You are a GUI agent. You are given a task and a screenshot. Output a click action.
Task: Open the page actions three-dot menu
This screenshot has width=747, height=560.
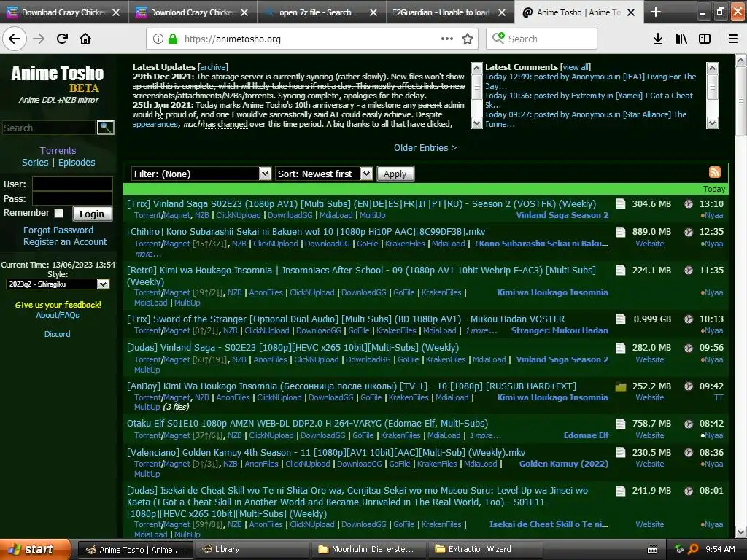point(447,39)
